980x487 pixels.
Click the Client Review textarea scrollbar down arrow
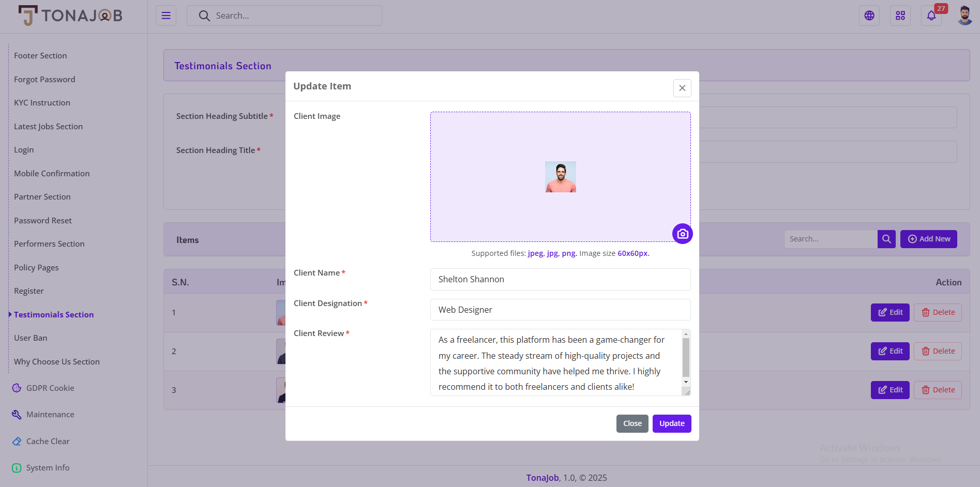pyautogui.click(x=686, y=382)
